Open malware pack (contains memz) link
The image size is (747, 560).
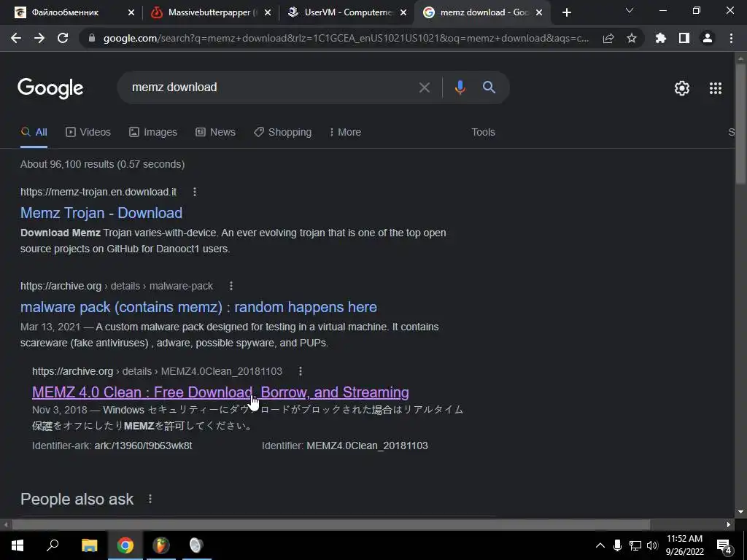[x=198, y=307]
